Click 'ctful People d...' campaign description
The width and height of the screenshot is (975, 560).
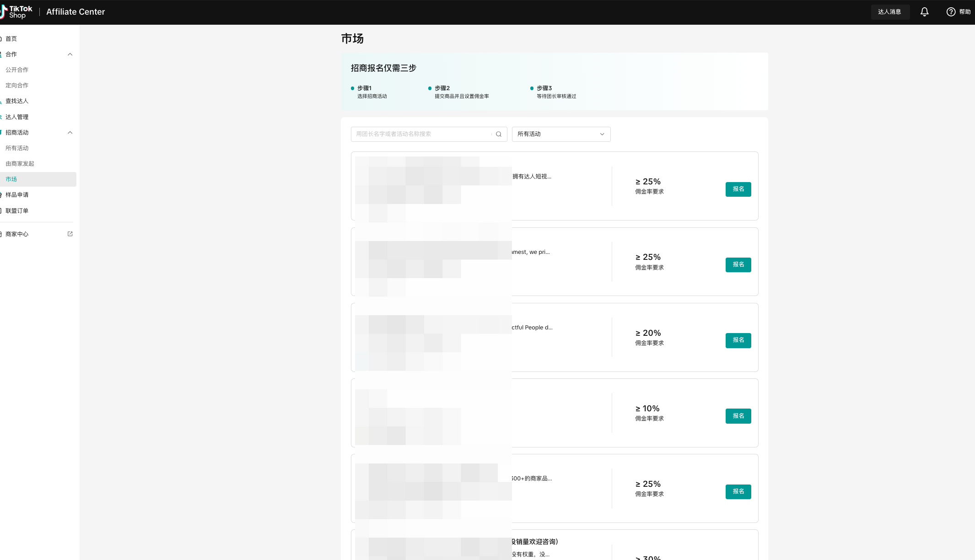[532, 328]
